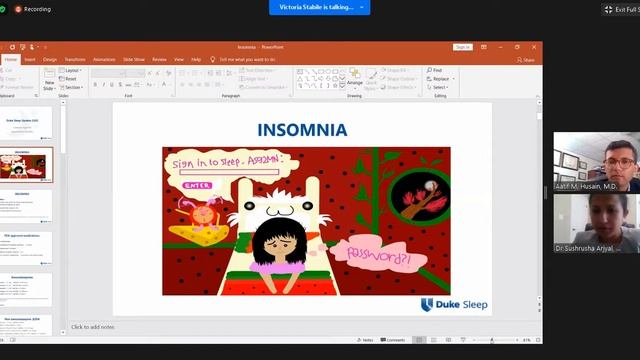Toggle Strikethrough formatting
The width and height of the screenshot is (640, 360).
coord(128,84)
